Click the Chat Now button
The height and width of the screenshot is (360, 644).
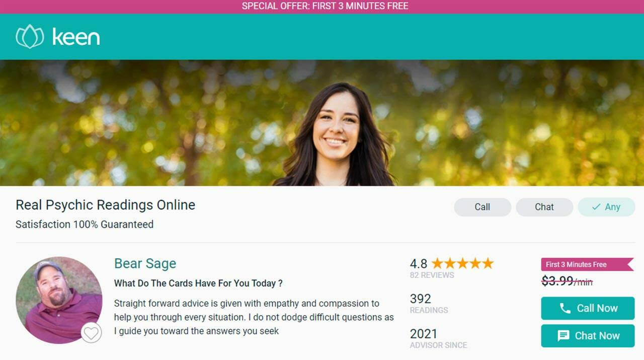588,336
